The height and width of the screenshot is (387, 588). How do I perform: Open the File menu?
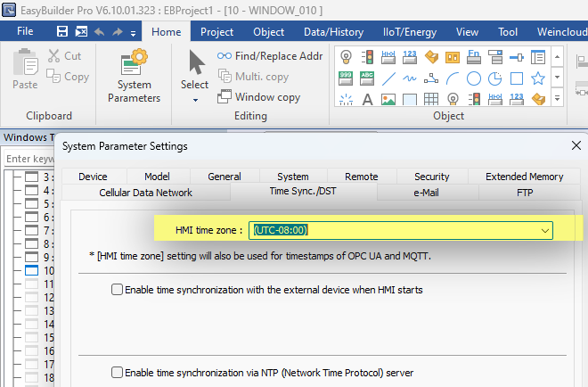pyautogui.click(x=25, y=31)
